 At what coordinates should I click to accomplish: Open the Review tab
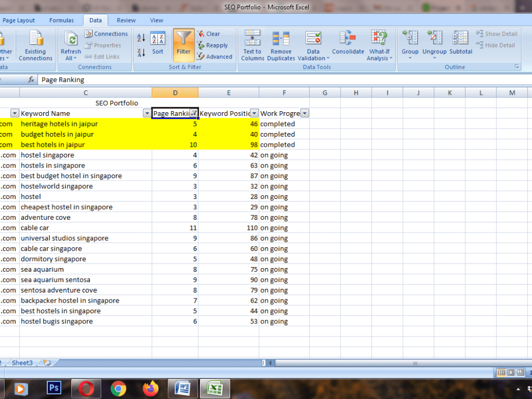click(126, 20)
